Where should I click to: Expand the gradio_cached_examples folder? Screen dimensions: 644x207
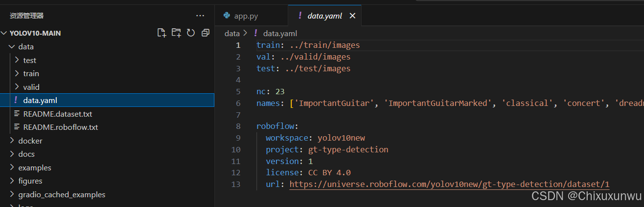12,194
